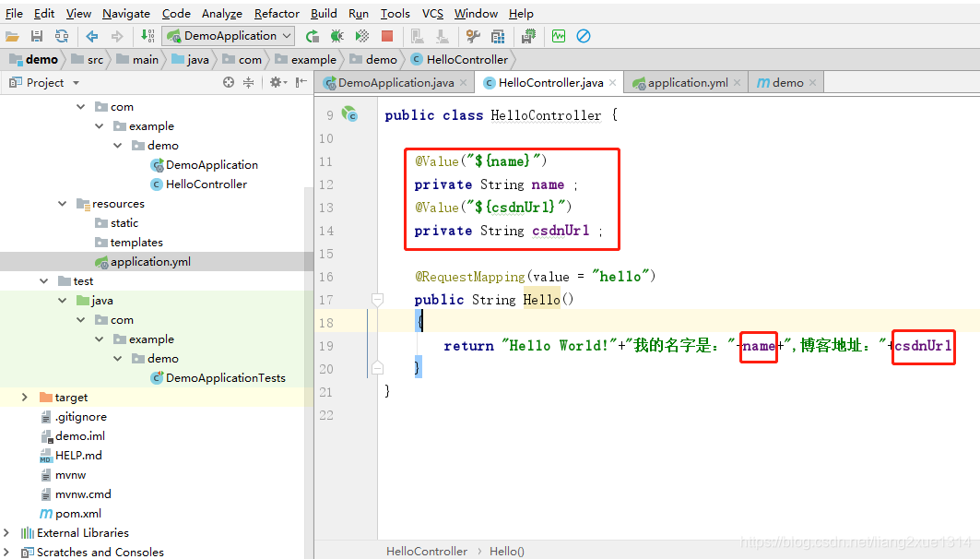This screenshot has width=980, height=559.
Task: Select pom.xml in the project tree
Action: 71,514
